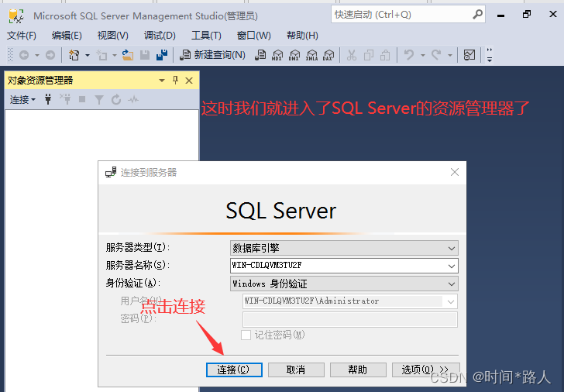Click the Add New Item toolbar icon
This screenshot has width=564, height=392.
(101, 55)
